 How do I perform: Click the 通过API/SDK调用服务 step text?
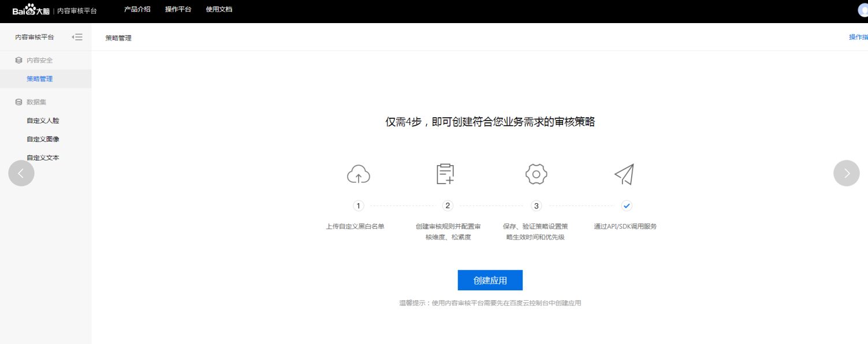pos(625,226)
